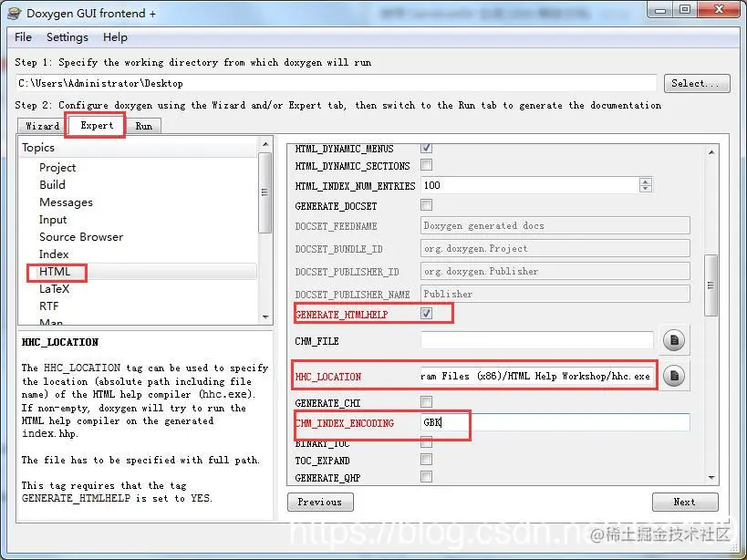Viewport: 747px width, 560px height.
Task: Click the CHM_INDEX_ENCODING field
Action: [555, 422]
